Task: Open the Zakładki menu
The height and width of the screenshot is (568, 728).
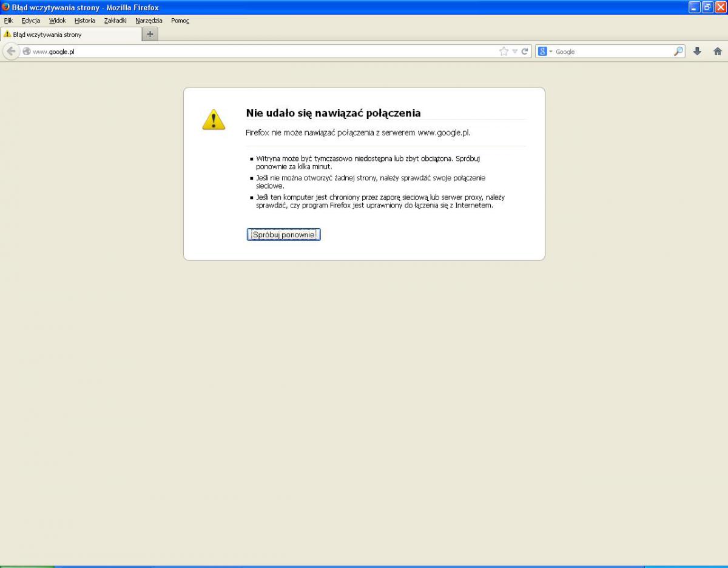Action: [115, 21]
